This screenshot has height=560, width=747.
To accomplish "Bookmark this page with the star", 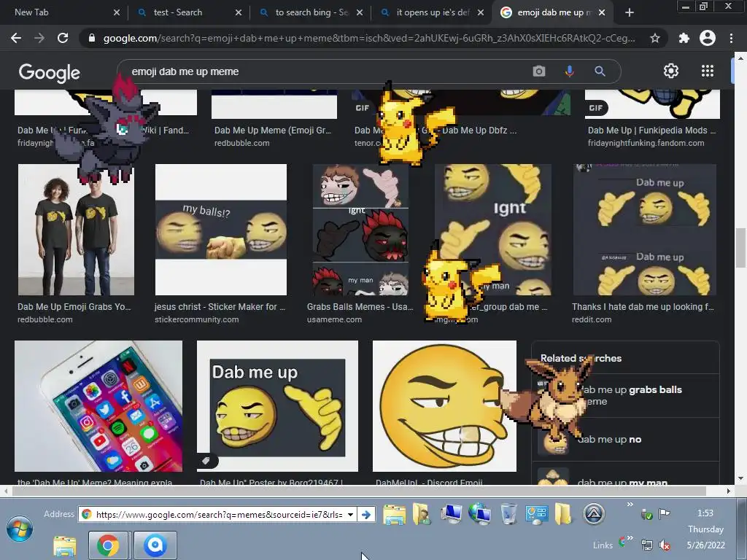I will pyautogui.click(x=655, y=38).
